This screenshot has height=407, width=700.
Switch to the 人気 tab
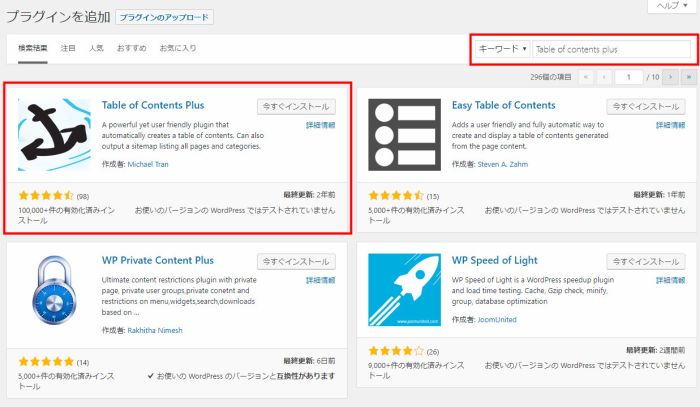[96, 48]
